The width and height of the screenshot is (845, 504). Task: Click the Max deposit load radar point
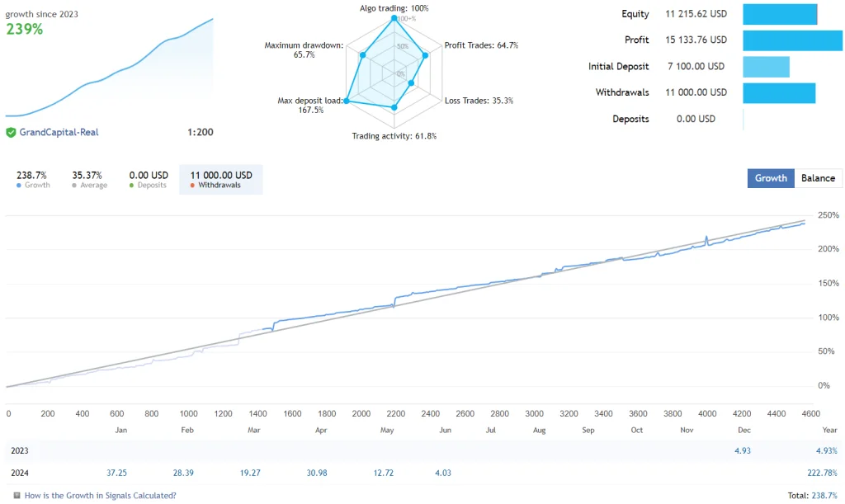[x=347, y=101]
